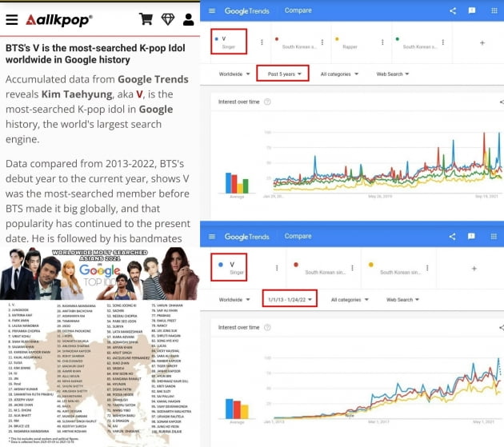Open hamburger menu in lower Google Trends panel
The height and width of the screenshot is (447, 504).
coord(212,237)
